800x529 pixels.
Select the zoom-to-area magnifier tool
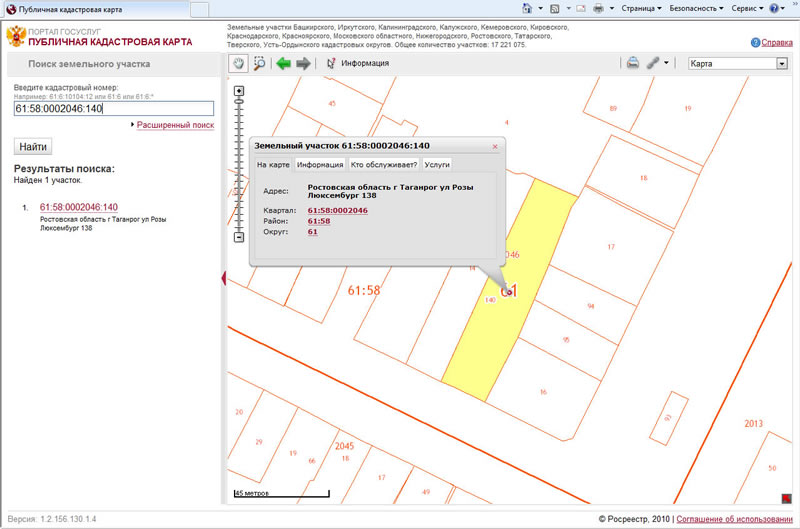[x=260, y=63]
